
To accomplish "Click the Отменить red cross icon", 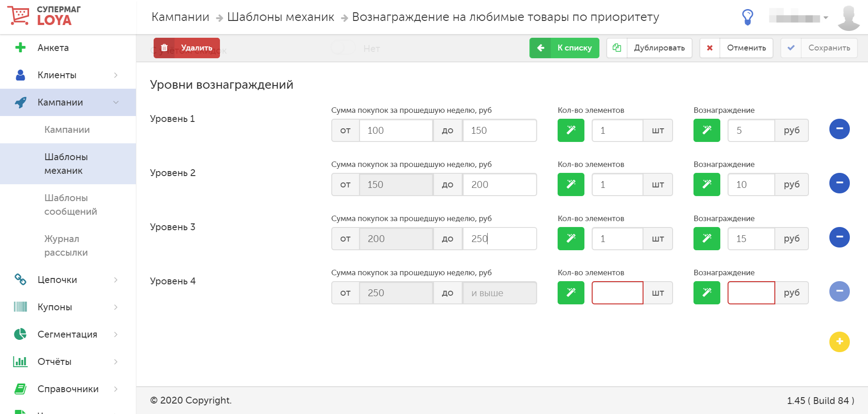I will 710,48.
